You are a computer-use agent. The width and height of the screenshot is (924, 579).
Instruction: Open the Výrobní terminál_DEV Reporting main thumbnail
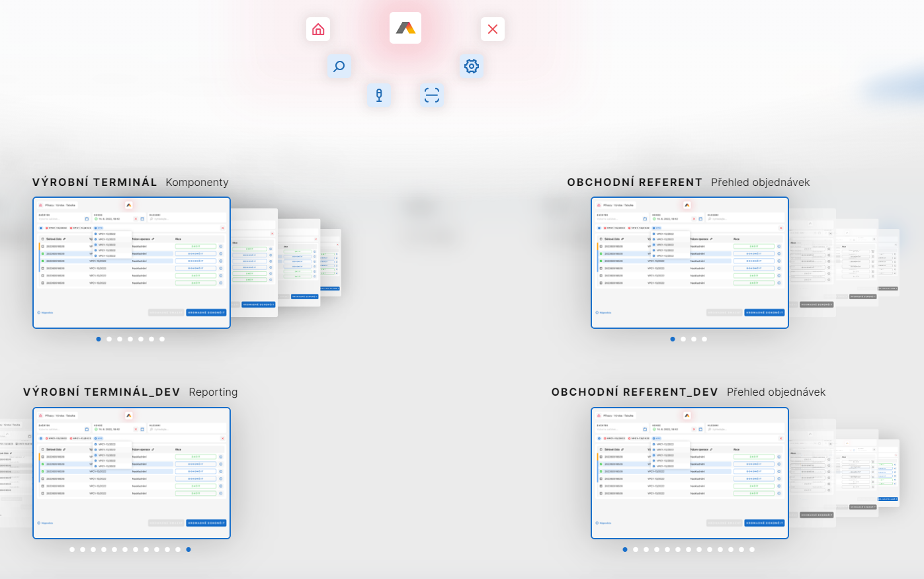tap(132, 473)
